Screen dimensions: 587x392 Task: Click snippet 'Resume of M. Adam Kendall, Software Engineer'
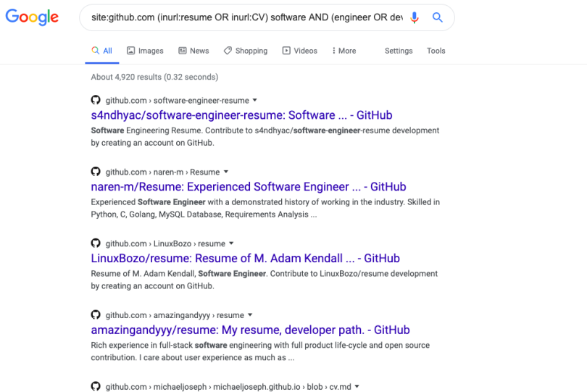pyautogui.click(x=265, y=280)
